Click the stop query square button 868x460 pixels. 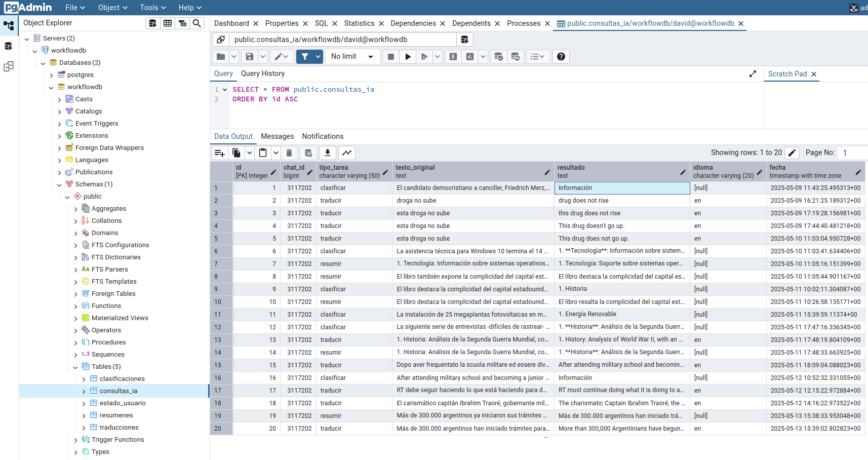391,57
